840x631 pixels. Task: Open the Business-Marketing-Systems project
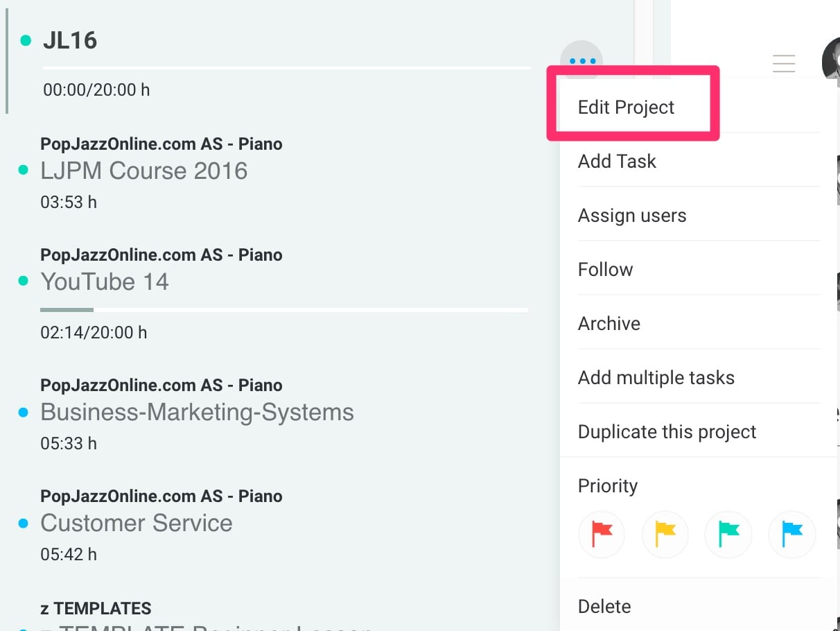[x=197, y=412]
